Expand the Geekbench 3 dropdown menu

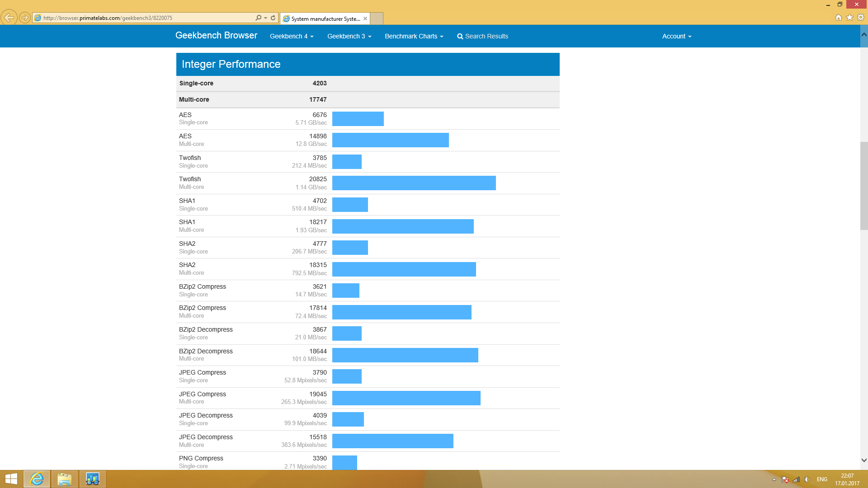coord(349,36)
